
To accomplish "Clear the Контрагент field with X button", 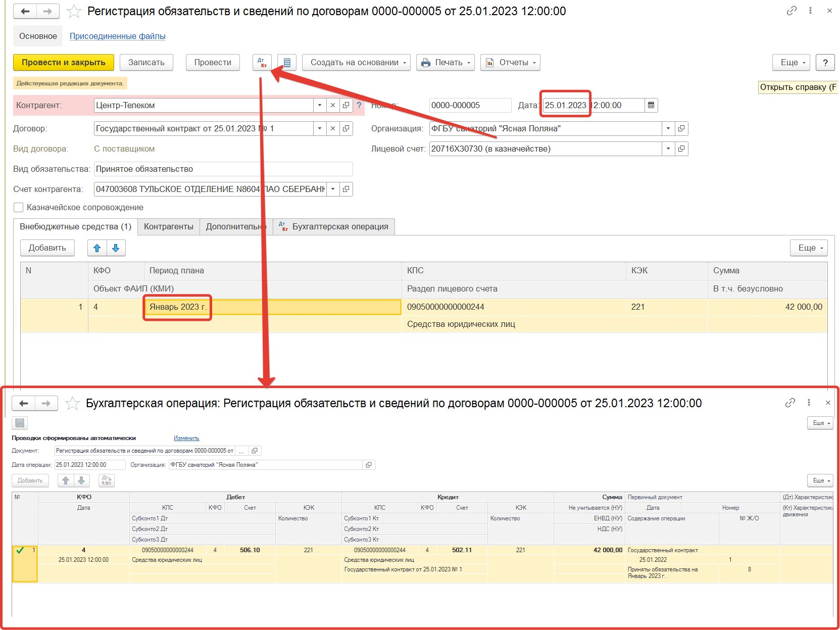I will [332, 105].
